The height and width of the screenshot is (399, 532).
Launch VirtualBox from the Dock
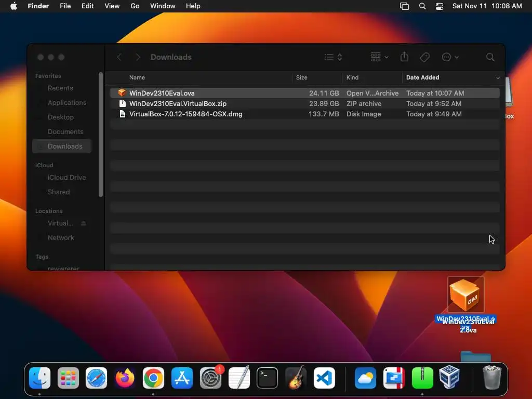(x=449, y=377)
